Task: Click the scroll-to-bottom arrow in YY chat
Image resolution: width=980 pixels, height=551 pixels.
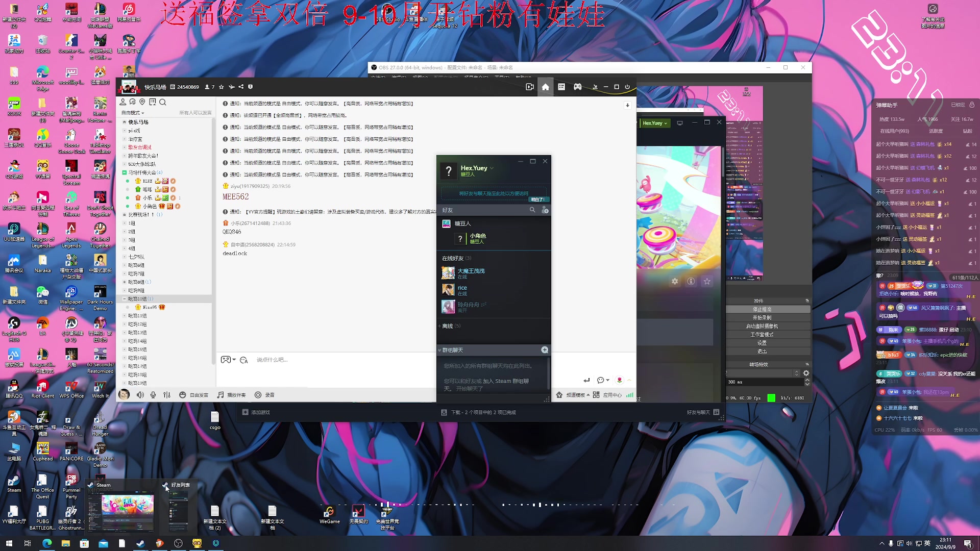Action: point(627,105)
